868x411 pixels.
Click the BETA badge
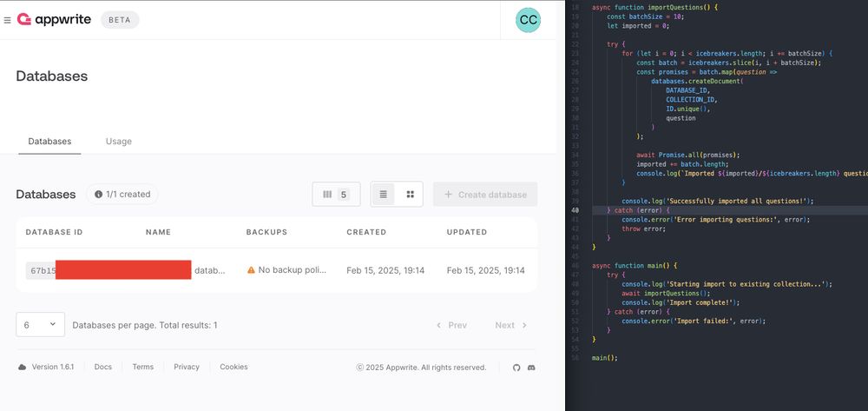click(x=120, y=20)
